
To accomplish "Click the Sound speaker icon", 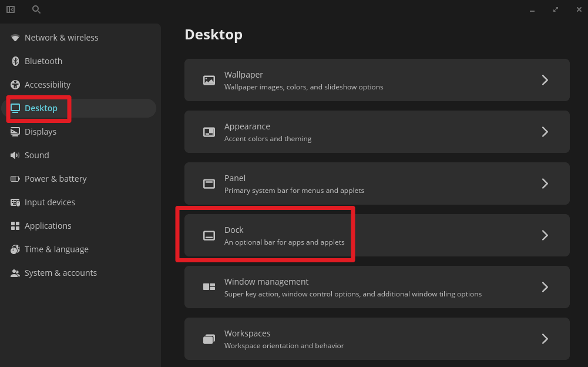I will pyautogui.click(x=15, y=155).
